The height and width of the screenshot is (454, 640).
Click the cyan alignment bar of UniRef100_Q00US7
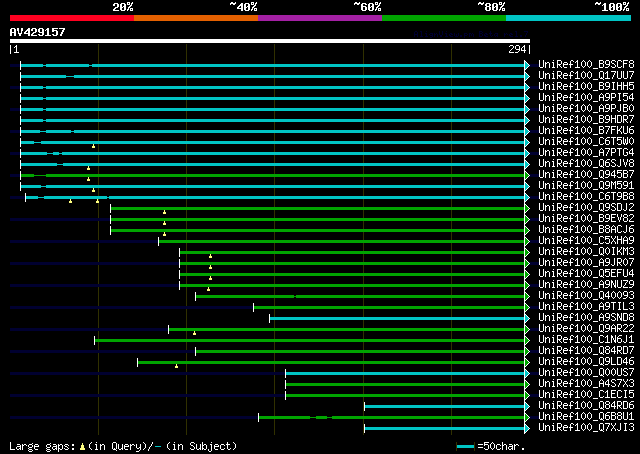[405, 374]
